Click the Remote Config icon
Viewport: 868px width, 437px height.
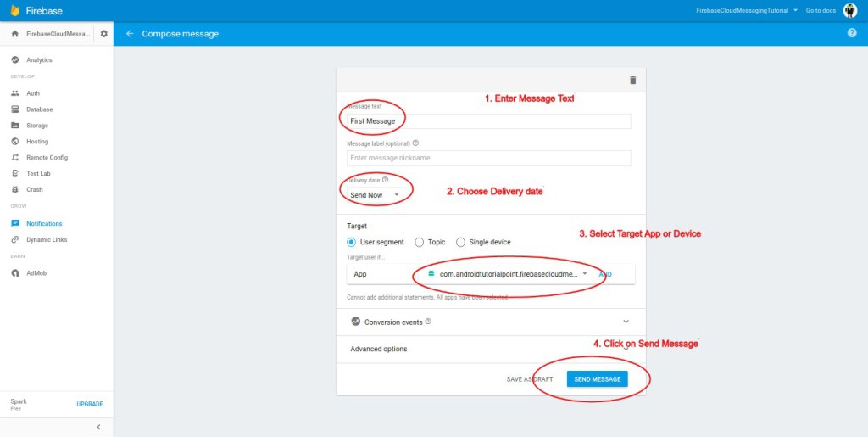pyautogui.click(x=15, y=157)
